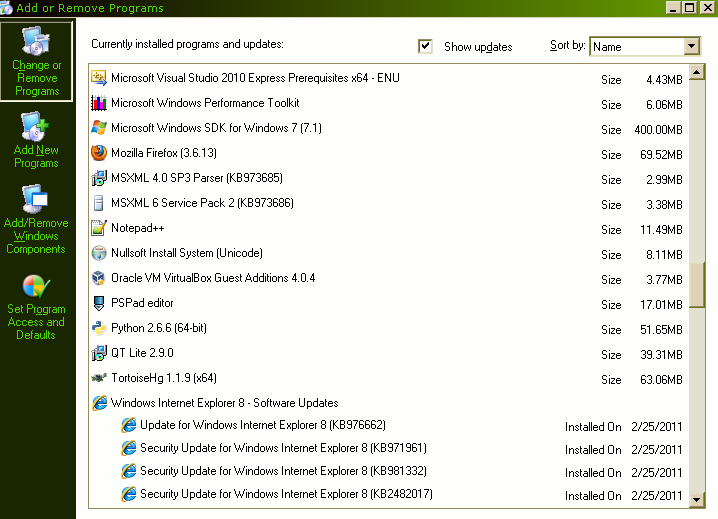Click the icon of security update KB981332
Screen dimensions: 718x519
[x=128, y=471]
